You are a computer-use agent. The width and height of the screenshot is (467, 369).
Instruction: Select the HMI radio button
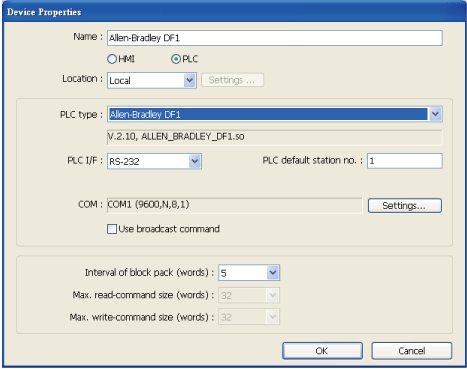click(112, 59)
